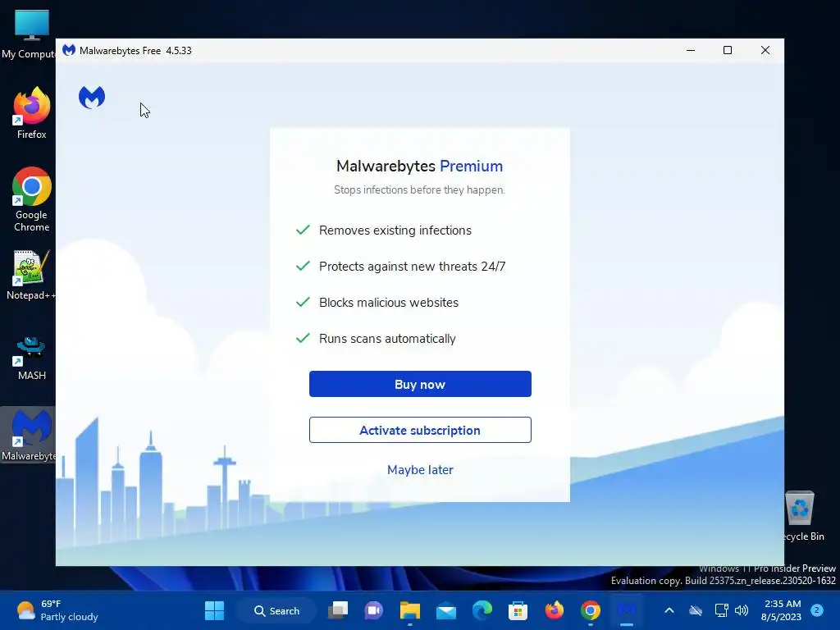Launch Microsoft Edge from the taskbar
840x630 pixels.
482,610
